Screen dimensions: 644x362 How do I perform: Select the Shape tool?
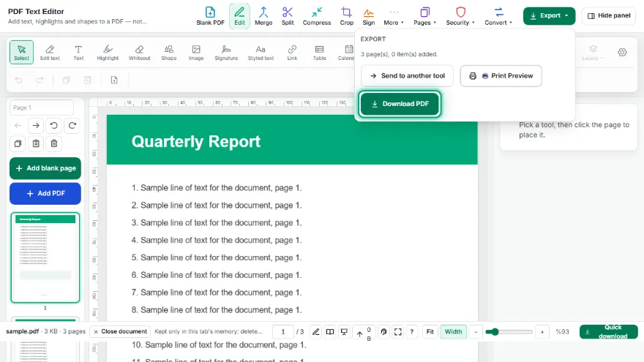pyautogui.click(x=169, y=53)
